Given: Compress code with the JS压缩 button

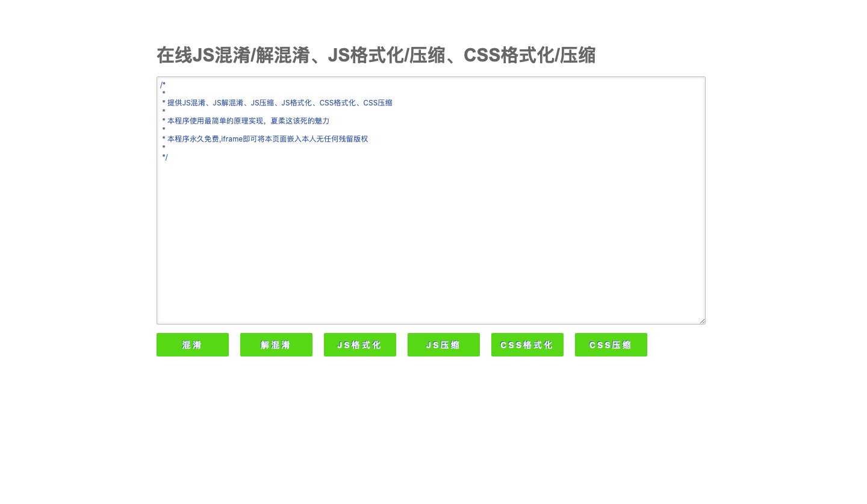Looking at the screenshot, I should 444,344.
